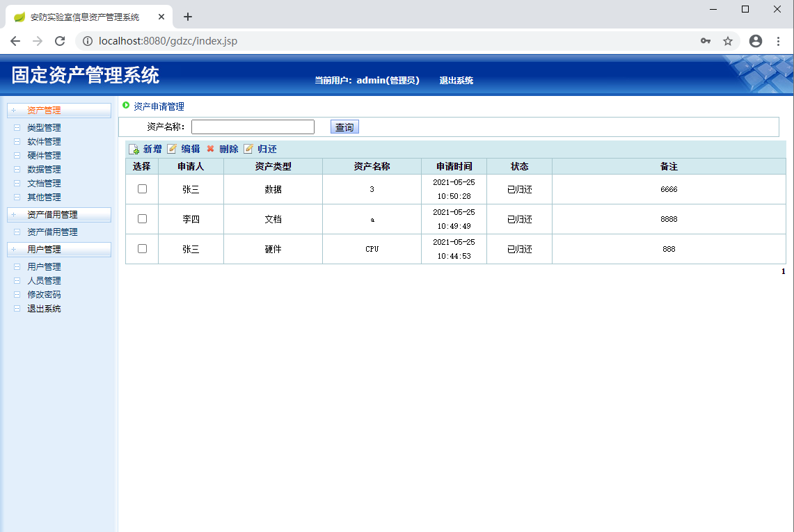This screenshot has width=794, height=532.
Task: Select the checkbox in the 李四 row
Action: [x=142, y=219]
